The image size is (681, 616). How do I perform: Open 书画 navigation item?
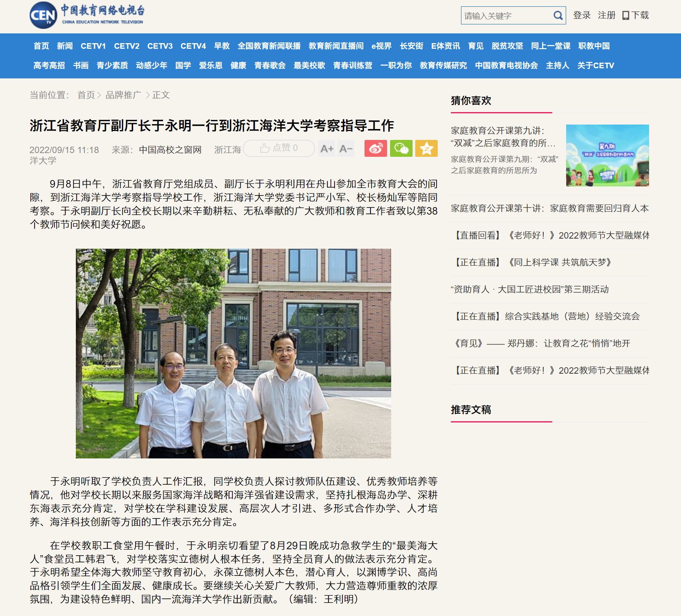point(81,65)
